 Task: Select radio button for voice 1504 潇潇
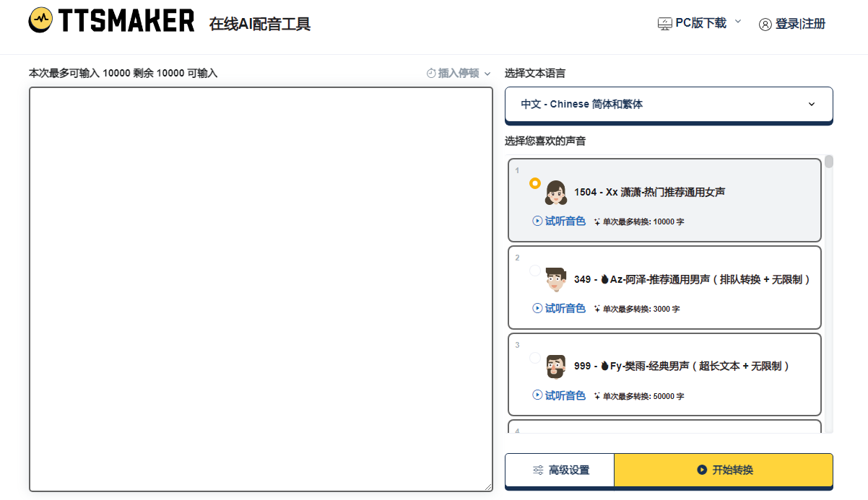point(535,183)
